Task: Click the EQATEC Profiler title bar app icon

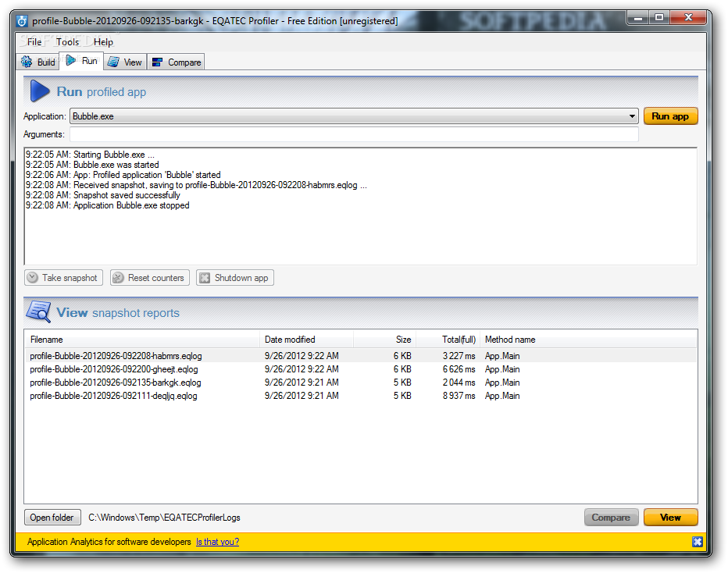Action: (x=22, y=21)
